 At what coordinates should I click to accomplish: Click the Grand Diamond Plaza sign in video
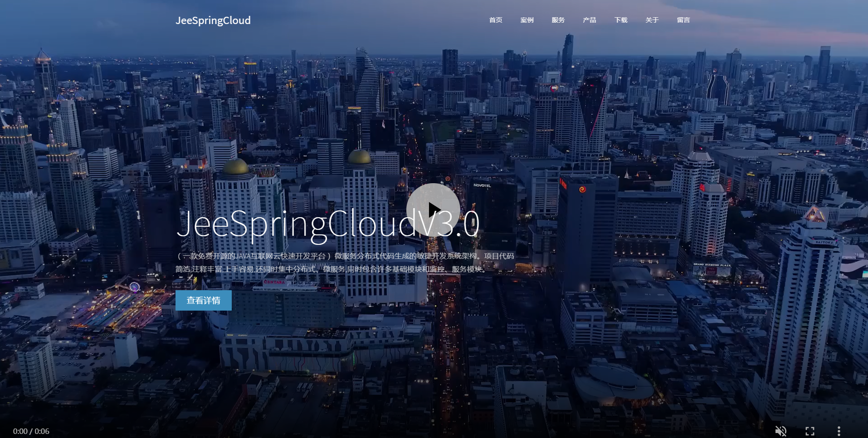(x=712, y=265)
